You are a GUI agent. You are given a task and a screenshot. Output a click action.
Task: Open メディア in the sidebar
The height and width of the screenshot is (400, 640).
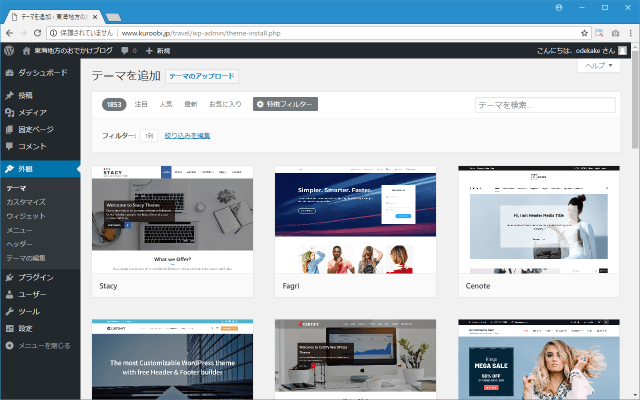(x=40, y=112)
